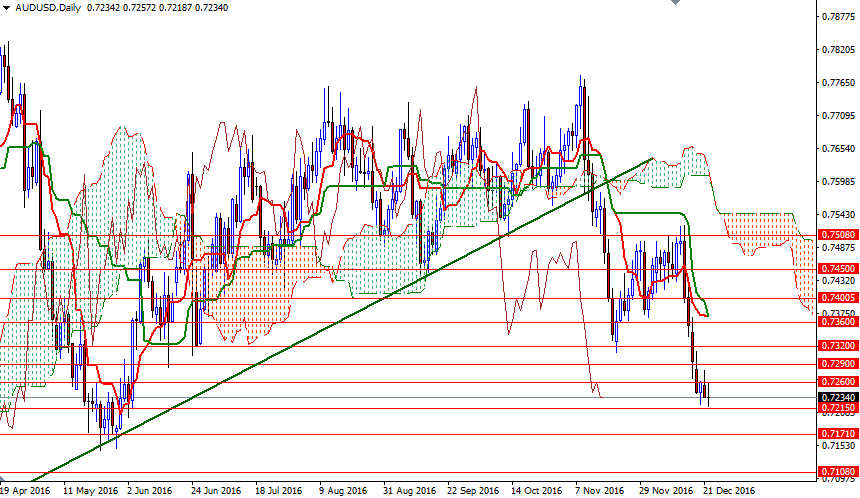This screenshot has height=498, width=860.
Task: Click the 22 Sep 2016 date label
Action: (x=473, y=490)
